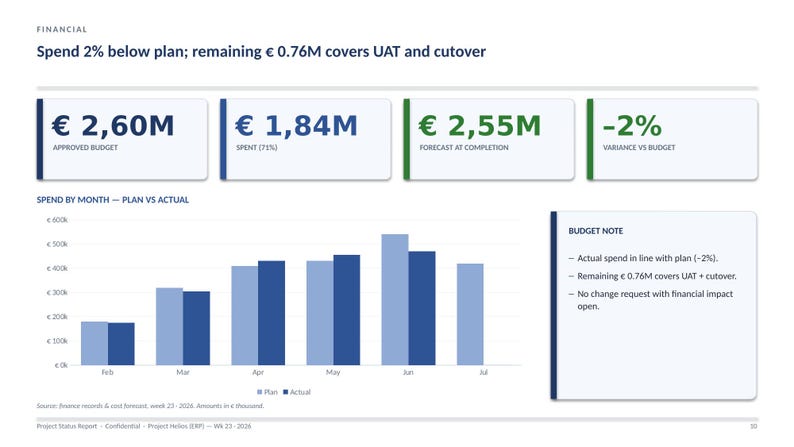
Task: Select the Feb Actual bar
Action: (121, 344)
